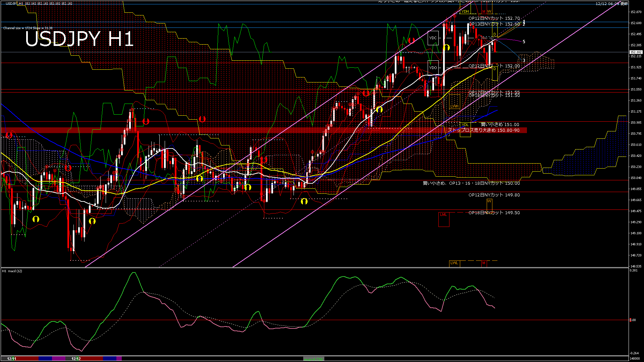
Task: Click the YDO box marker
Action: pos(433,67)
